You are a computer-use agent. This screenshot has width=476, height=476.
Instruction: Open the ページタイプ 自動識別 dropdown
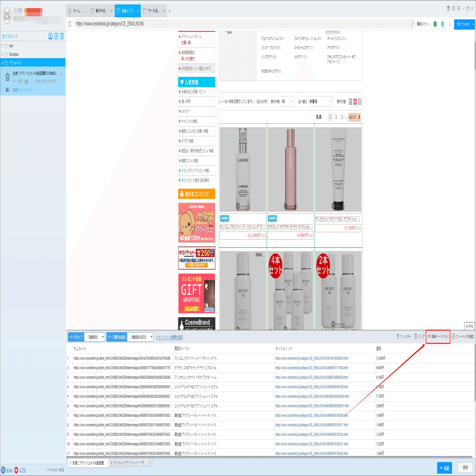(x=95, y=337)
